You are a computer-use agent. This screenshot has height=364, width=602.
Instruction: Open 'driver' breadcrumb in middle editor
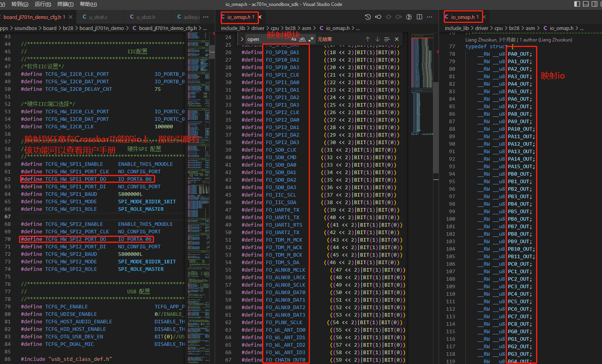258,28
